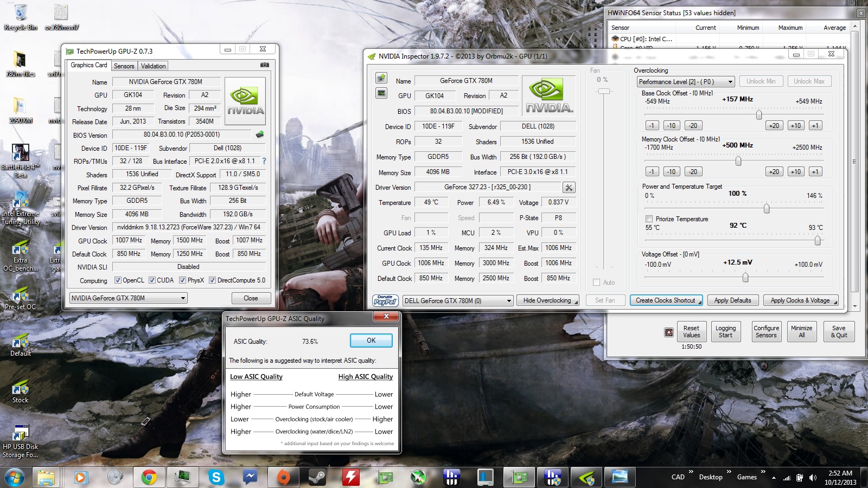Click Create Clocks Shortcut button
Image resolution: width=868 pixels, height=488 pixels.
point(666,300)
